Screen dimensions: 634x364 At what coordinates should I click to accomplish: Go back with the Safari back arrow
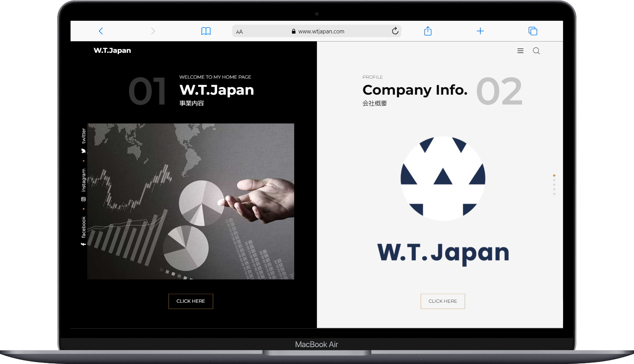click(x=101, y=31)
